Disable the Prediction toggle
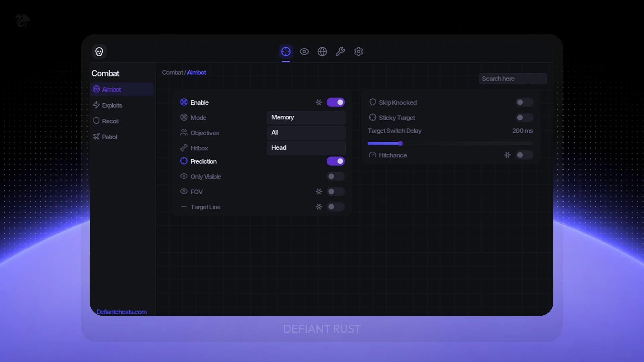Viewport: 644px width, 362px height. pos(336,161)
